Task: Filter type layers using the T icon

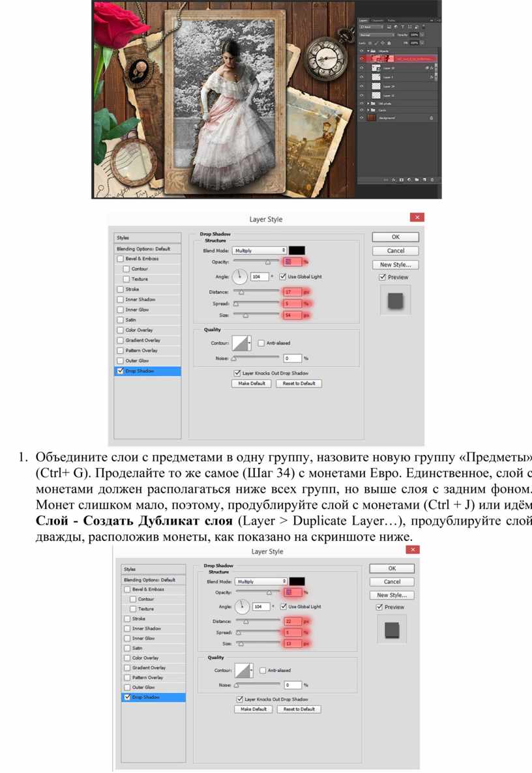Action: [403, 27]
